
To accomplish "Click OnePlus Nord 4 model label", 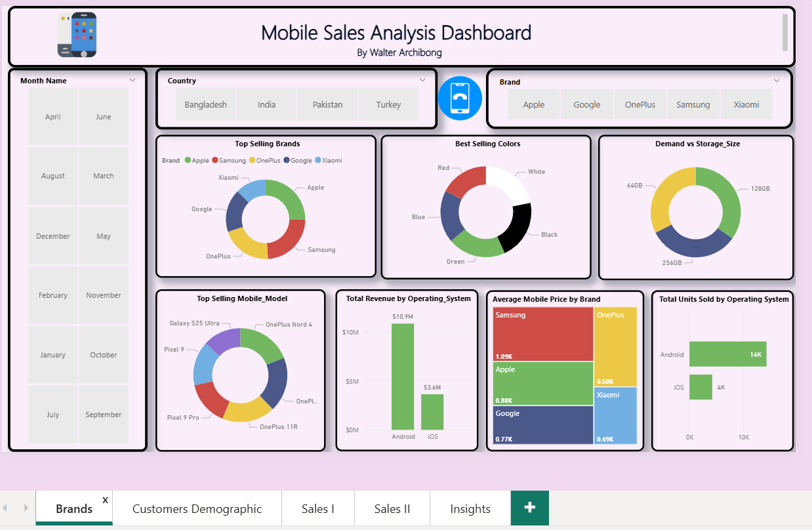I will point(289,325).
